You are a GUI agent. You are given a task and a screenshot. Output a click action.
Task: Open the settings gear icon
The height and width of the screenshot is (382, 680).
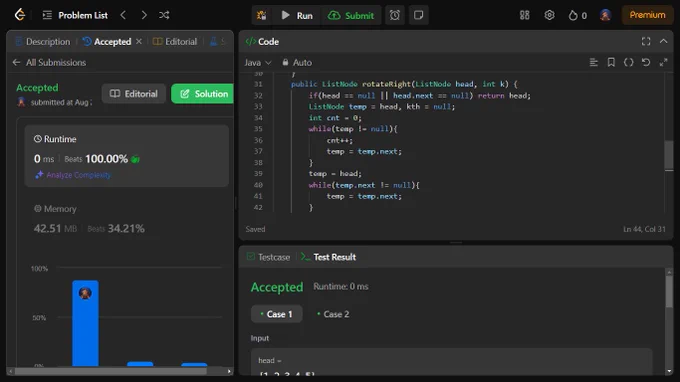tap(549, 15)
